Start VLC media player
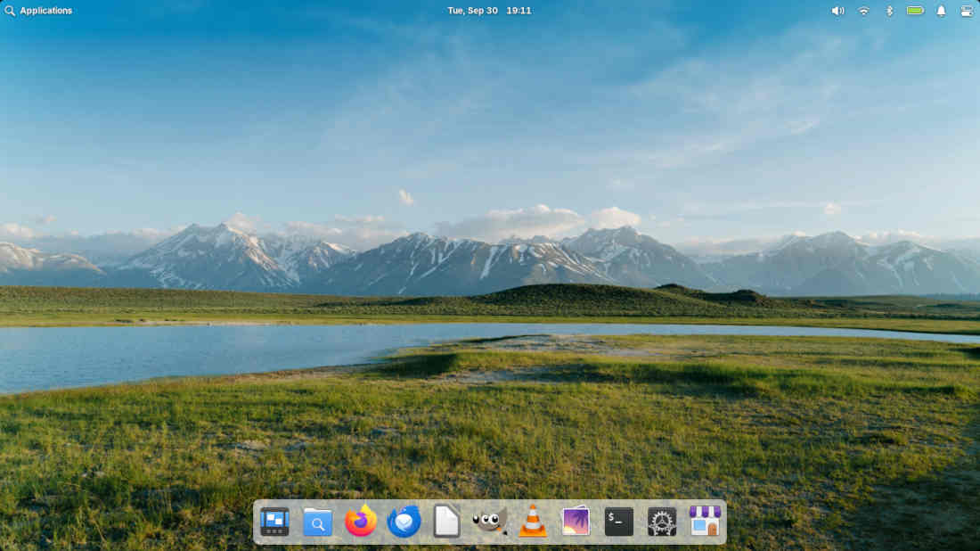980x551 pixels. (533, 522)
